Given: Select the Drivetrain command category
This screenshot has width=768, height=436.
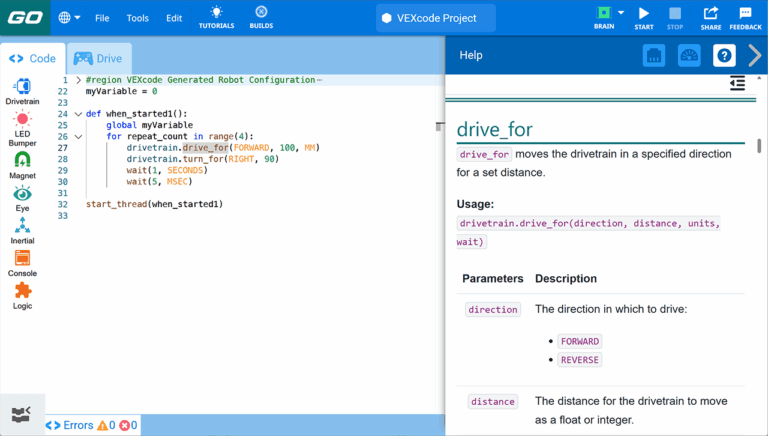Looking at the screenshot, I should [23, 92].
